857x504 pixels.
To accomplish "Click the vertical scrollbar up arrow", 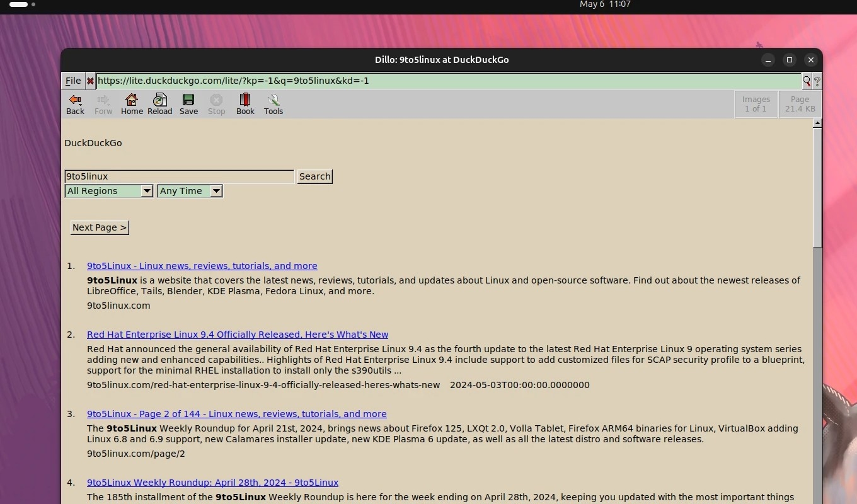I will pyautogui.click(x=817, y=123).
